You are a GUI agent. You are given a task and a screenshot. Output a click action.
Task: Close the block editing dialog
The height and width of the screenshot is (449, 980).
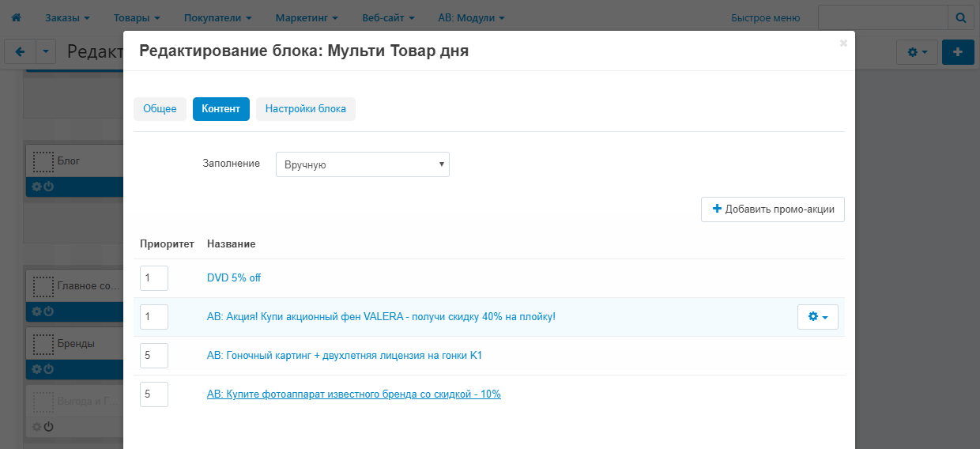(843, 43)
